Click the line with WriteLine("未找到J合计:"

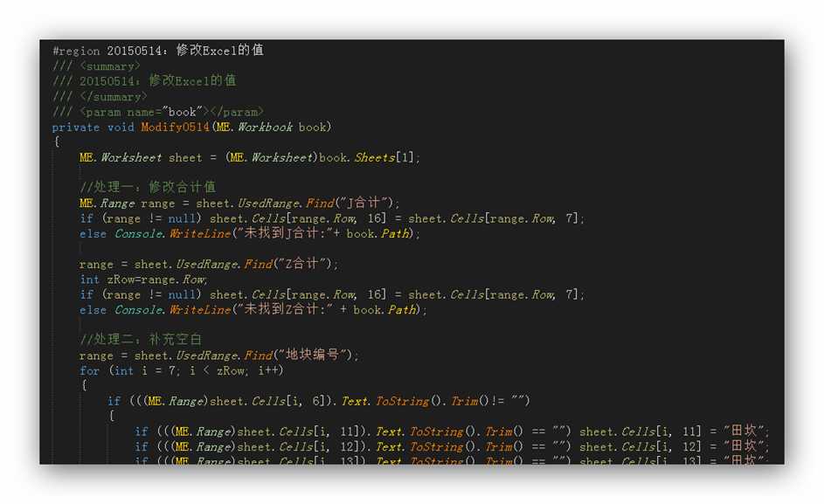pos(250,233)
